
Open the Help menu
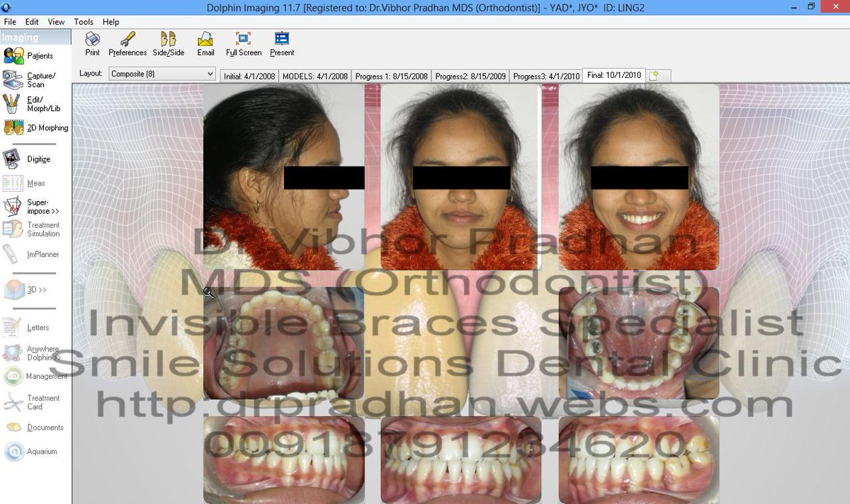[110, 22]
